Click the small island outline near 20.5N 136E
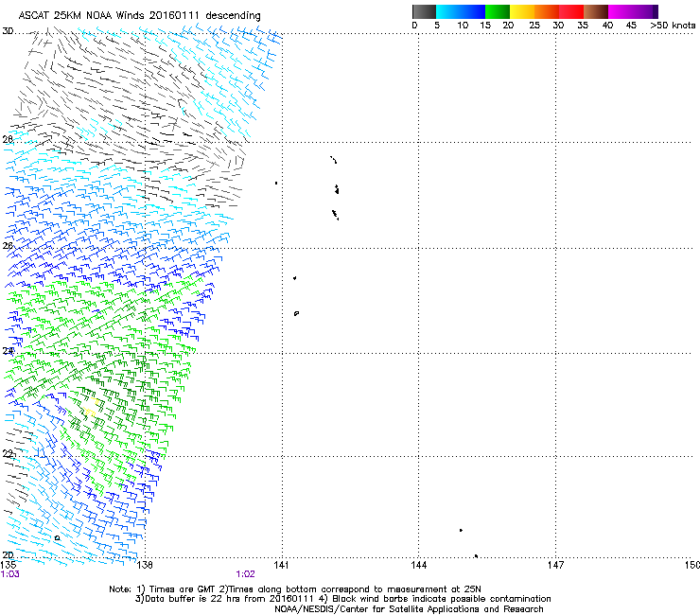Screen dimensions: 700x615 (57, 537)
